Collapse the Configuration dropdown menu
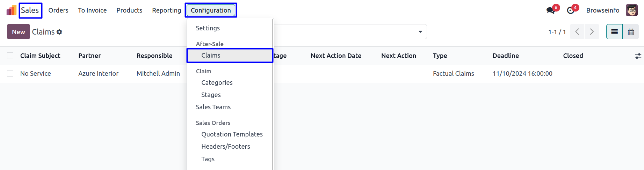 point(211,10)
